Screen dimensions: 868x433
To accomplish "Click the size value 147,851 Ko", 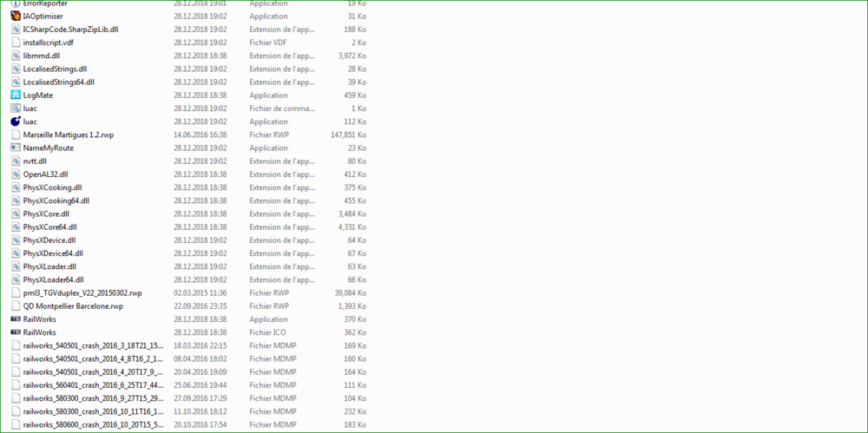I will point(346,134).
